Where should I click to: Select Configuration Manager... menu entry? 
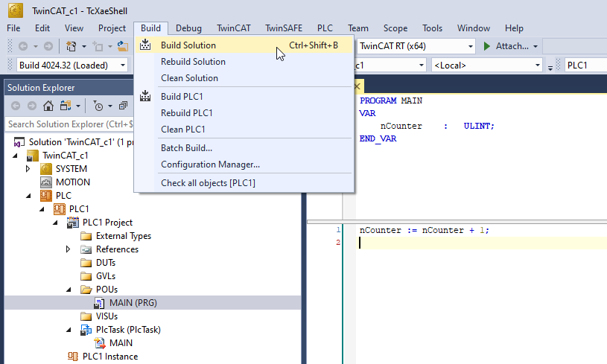pyautogui.click(x=210, y=165)
